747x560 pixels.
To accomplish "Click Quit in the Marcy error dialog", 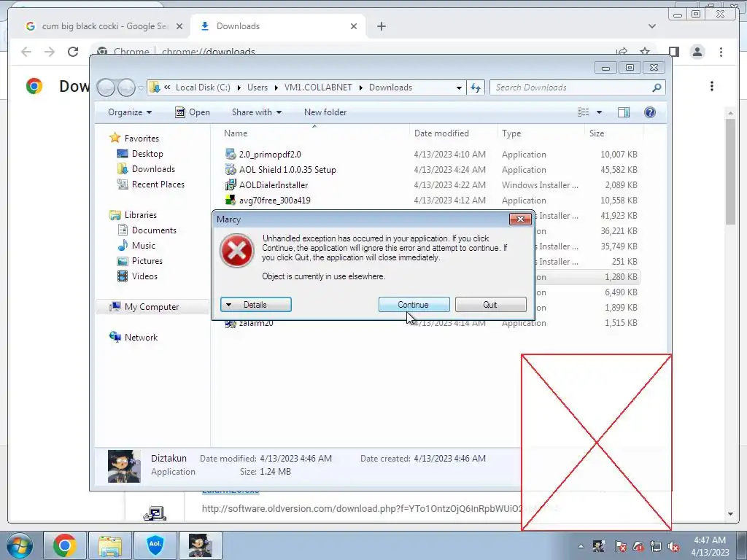I will tap(490, 305).
